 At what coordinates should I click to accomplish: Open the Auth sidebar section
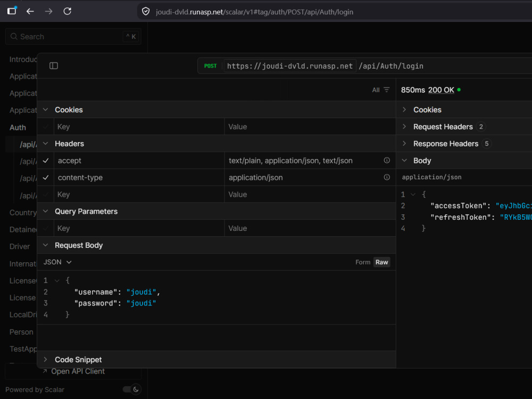click(18, 128)
